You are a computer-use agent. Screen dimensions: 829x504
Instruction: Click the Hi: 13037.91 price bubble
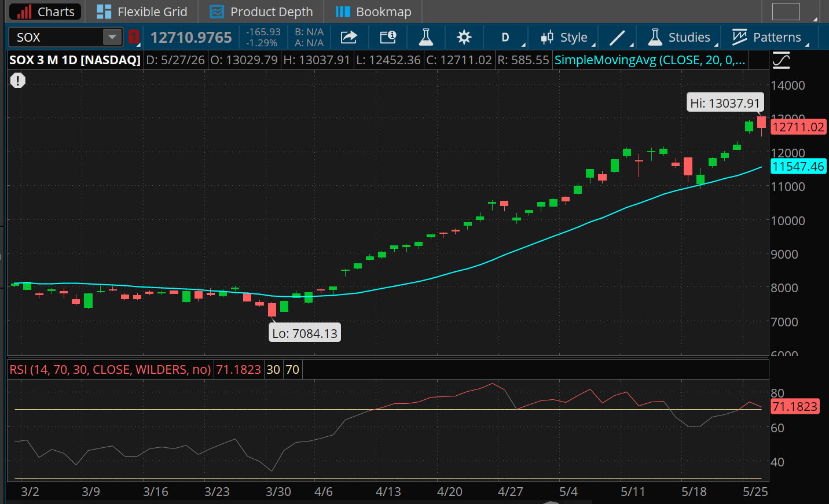coord(725,103)
